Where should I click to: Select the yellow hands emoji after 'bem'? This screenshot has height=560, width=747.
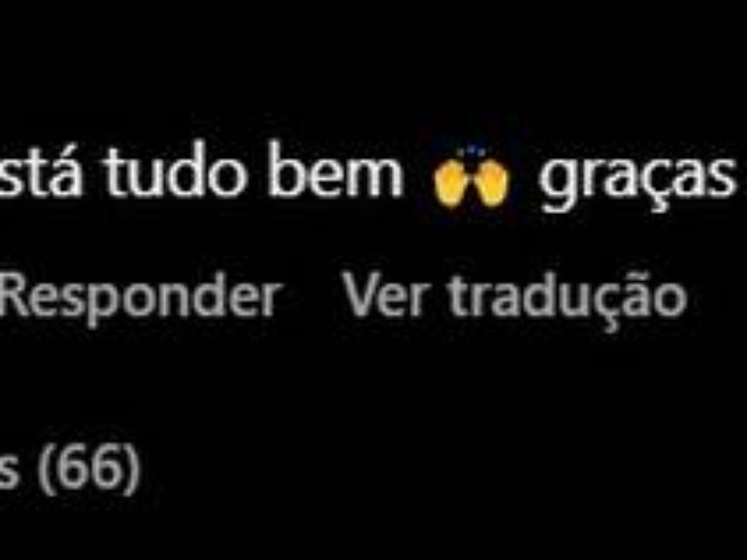(471, 179)
